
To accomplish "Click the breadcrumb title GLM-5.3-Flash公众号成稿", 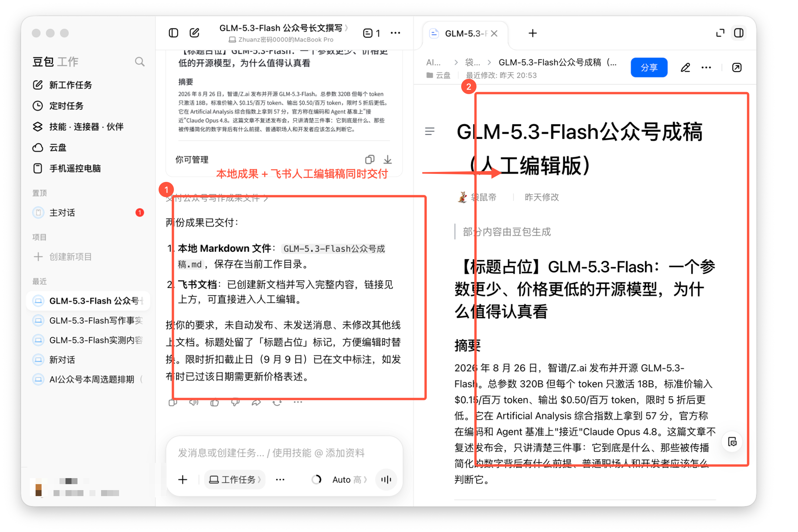I will [x=558, y=63].
